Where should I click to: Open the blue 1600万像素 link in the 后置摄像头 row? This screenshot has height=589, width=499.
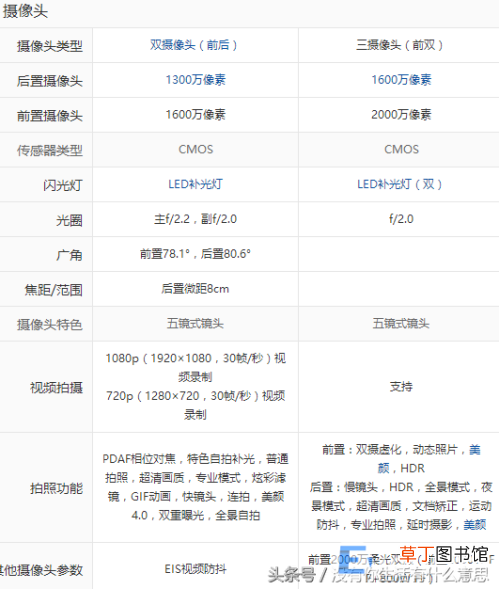tap(401, 80)
